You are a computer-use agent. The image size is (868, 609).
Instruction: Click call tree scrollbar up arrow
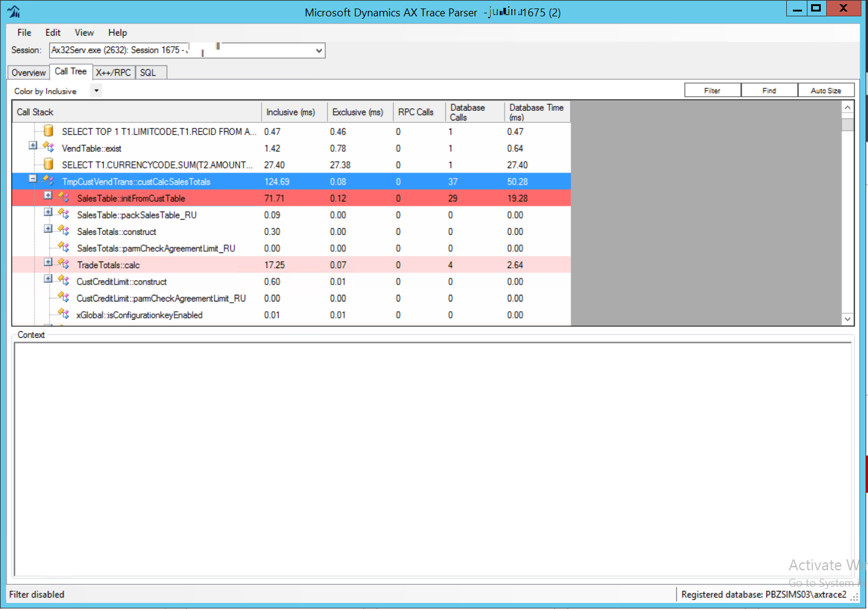pos(848,107)
